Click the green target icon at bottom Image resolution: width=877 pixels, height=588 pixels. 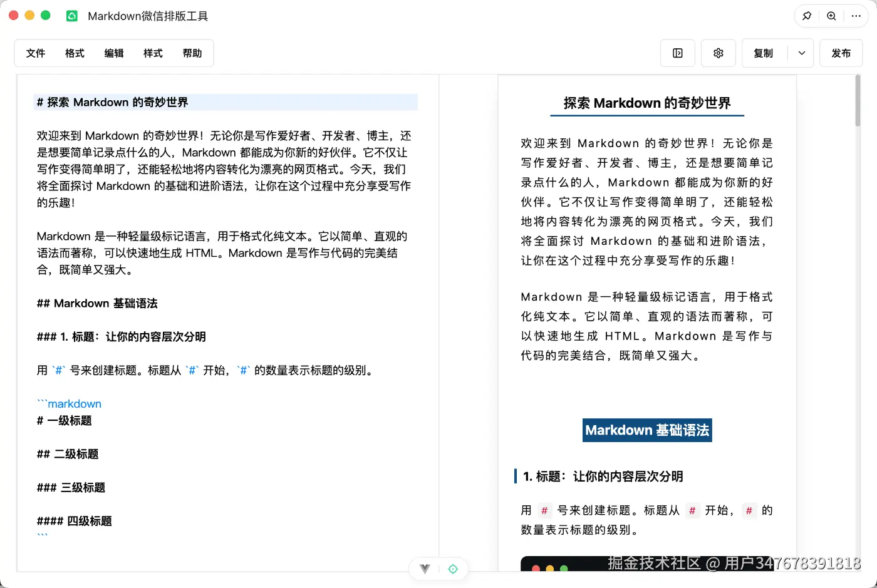point(453,569)
